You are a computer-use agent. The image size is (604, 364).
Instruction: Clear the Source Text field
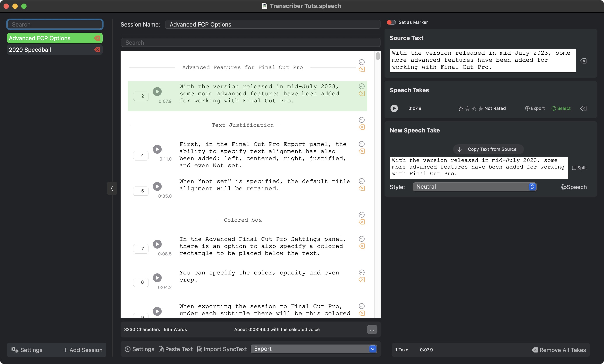pos(583,61)
